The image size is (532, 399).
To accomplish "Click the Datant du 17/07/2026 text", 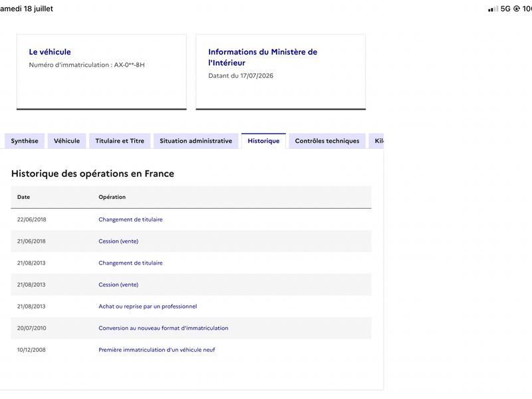I will 241,76.
